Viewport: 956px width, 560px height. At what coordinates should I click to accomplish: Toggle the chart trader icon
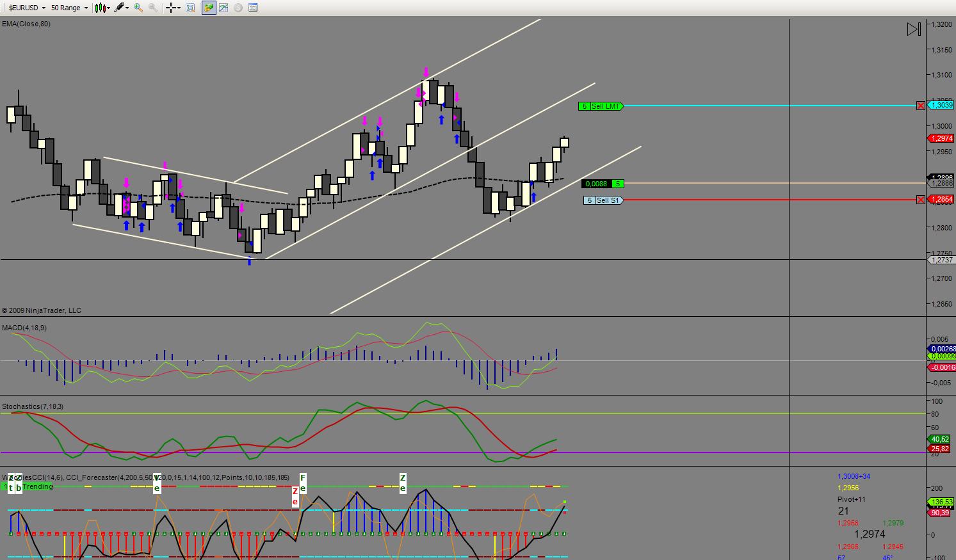[209, 8]
